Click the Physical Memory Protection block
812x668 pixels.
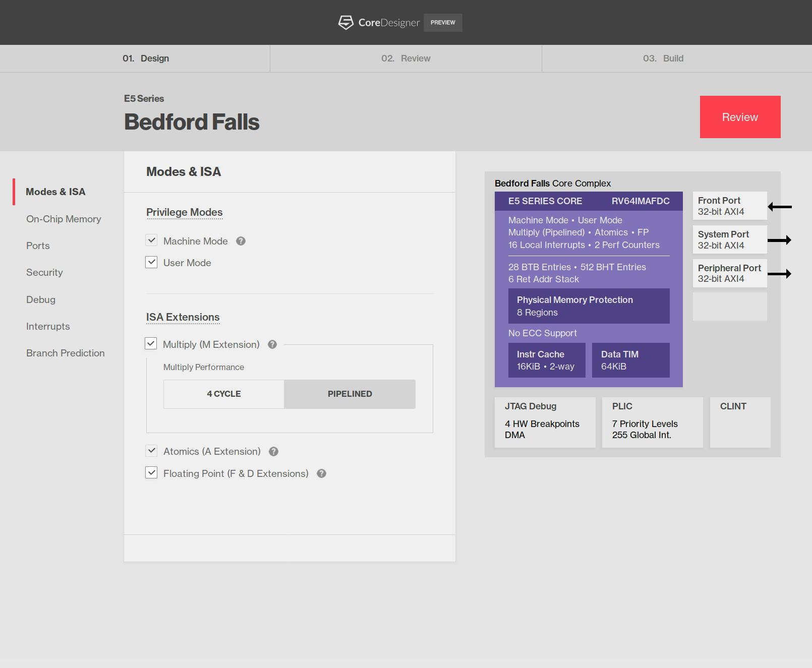pos(589,306)
